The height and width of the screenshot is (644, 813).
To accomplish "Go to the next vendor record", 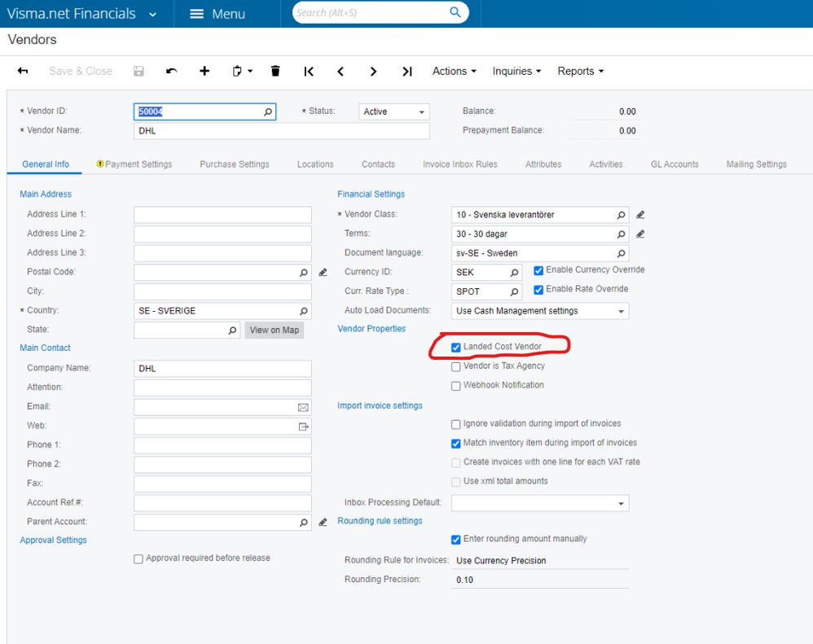I will pyautogui.click(x=373, y=72).
